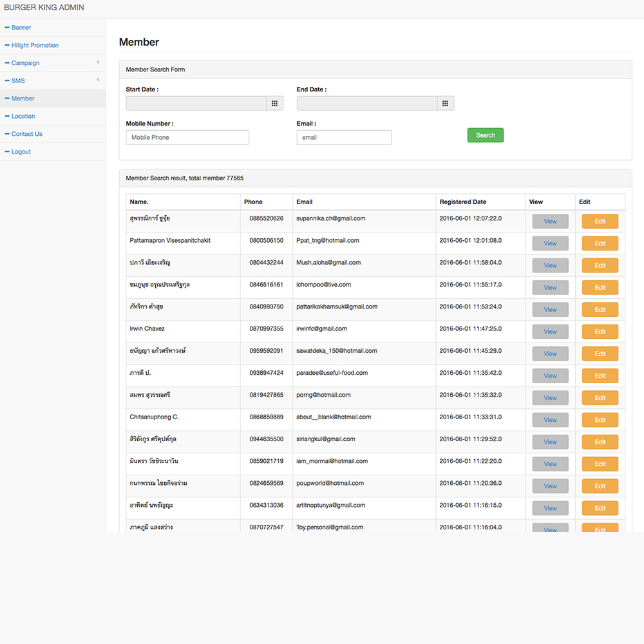The height and width of the screenshot is (644, 644).
Task: Edit member with email supannika.ch@gmail.com
Action: pyautogui.click(x=600, y=222)
